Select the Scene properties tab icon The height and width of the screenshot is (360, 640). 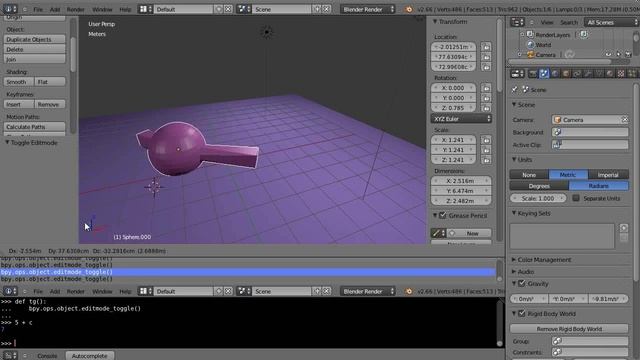544,73
